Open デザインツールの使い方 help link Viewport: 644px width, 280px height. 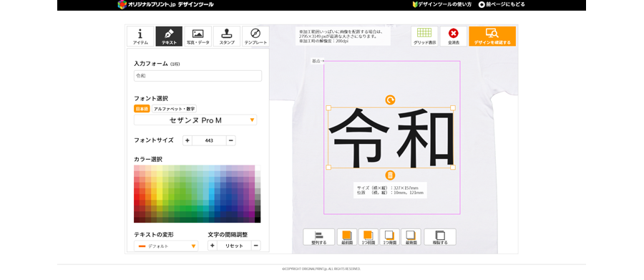(441, 4)
